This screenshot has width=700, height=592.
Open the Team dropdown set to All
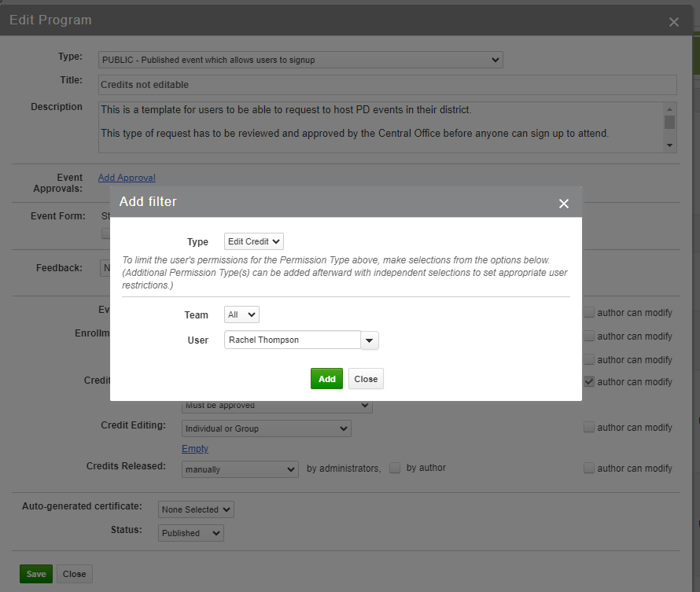tap(241, 314)
